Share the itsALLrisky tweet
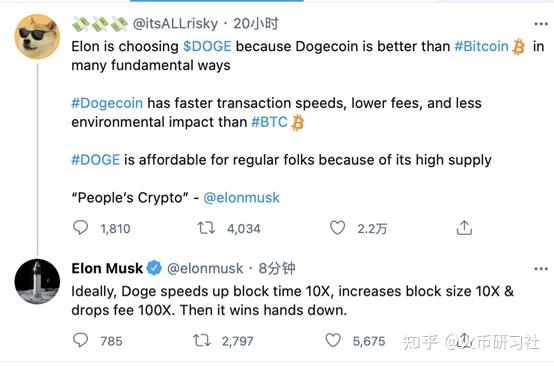This screenshot has width=554, height=366. (464, 228)
